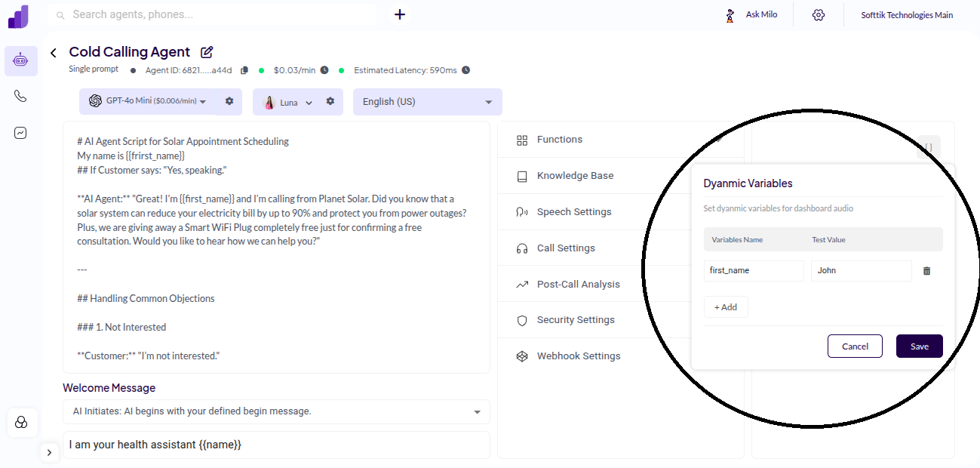The image size is (980, 468).
Task: Click the overlapping circles icon in sidebar
Action: 22,423
